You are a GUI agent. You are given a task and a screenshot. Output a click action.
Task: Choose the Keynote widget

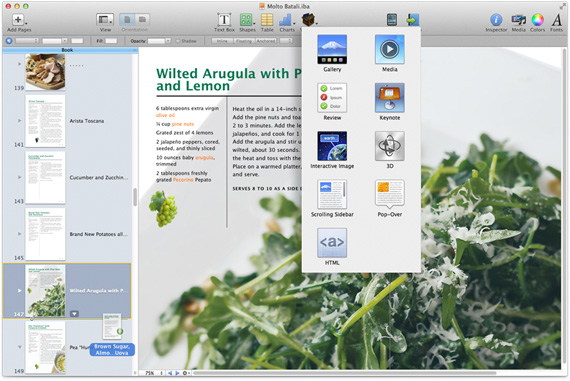(389, 98)
